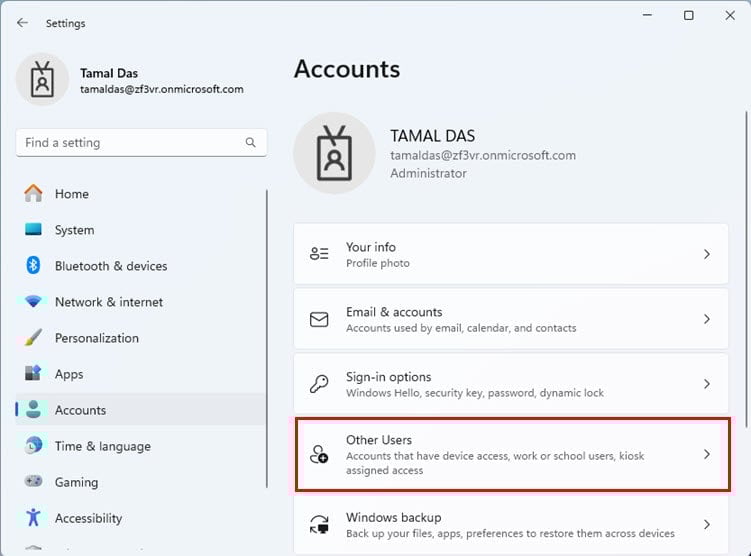The height and width of the screenshot is (556, 751).
Task: Select the Accessibility figure icon
Action: 34,518
